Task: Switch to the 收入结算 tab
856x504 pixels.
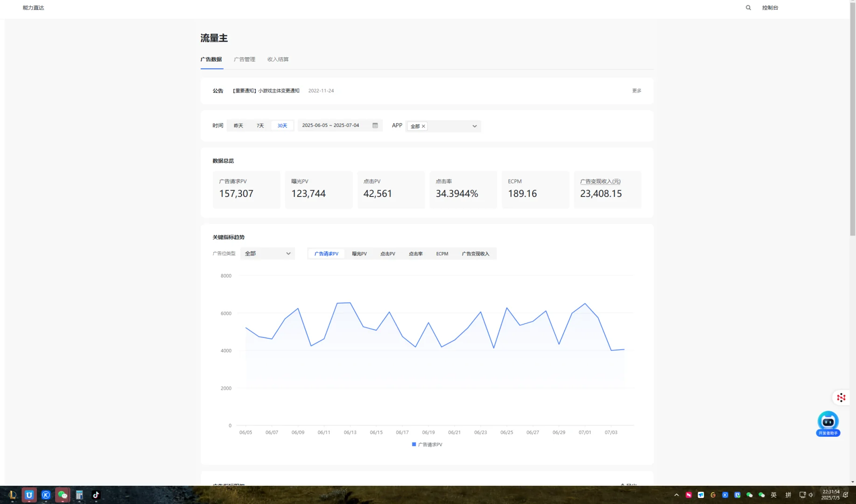Action: point(277,59)
